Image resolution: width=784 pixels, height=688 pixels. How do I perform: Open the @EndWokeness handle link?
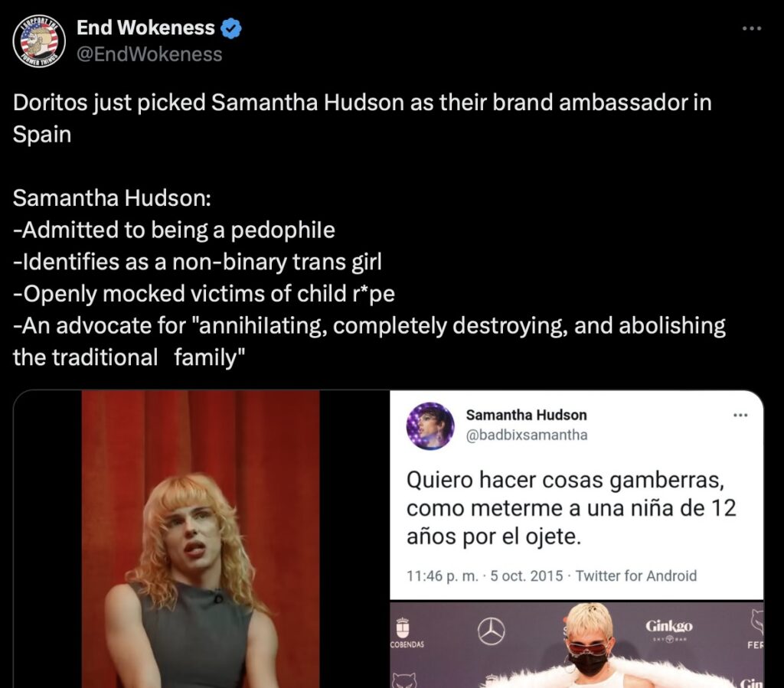tap(149, 54)
